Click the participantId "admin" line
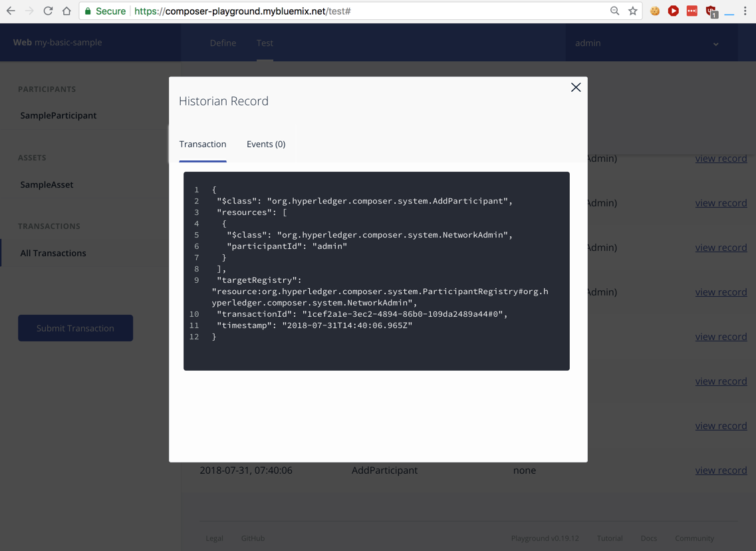Screen dimensions: 756x551 point(287,246)
